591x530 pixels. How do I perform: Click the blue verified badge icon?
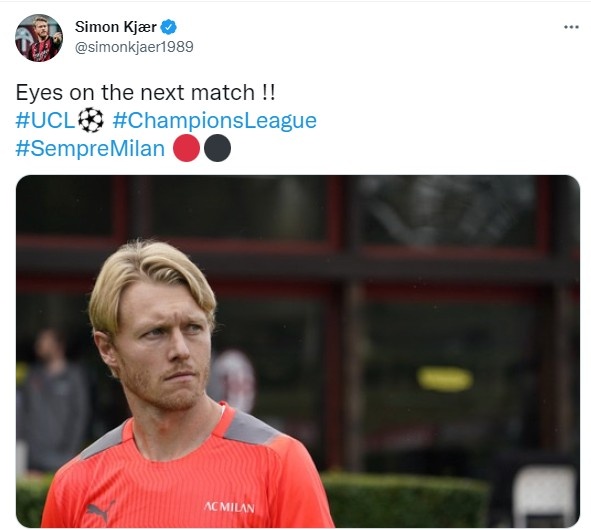168,27
